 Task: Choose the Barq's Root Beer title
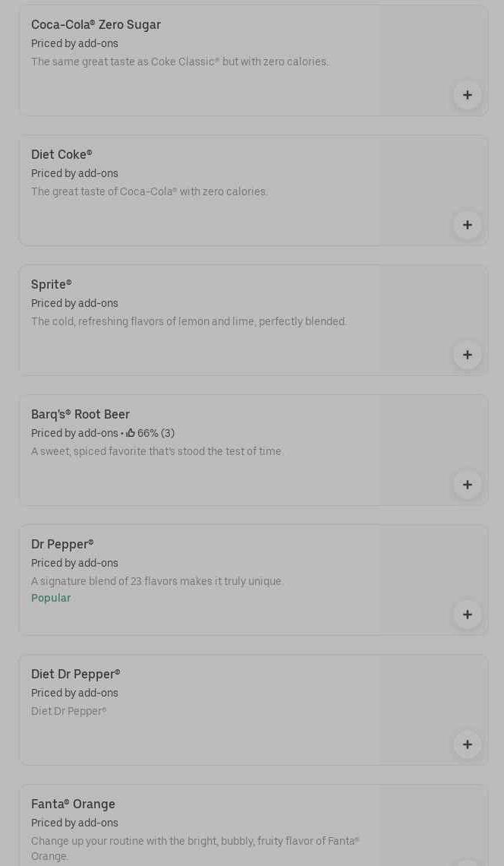80,415
